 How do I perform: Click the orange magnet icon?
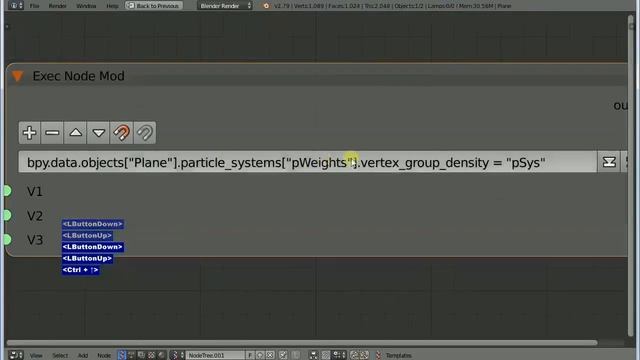(121, 133)
